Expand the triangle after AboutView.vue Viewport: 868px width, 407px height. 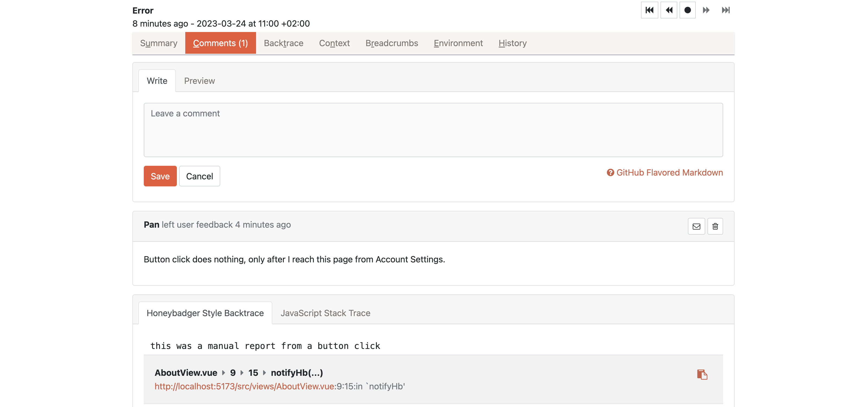(224, 373)
